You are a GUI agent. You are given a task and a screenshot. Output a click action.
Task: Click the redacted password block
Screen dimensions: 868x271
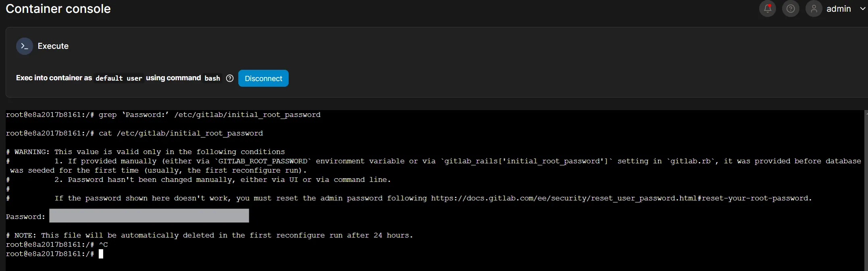149,216
